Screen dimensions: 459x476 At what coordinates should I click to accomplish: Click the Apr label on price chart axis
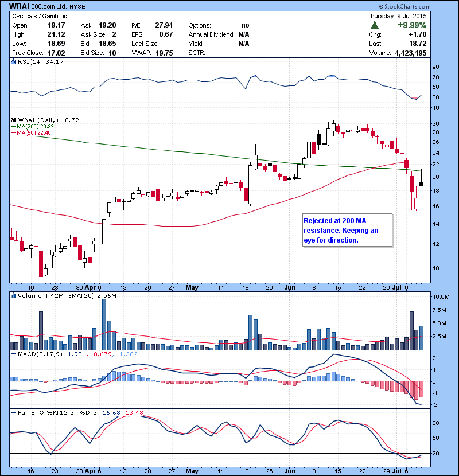pyautogui.click(x=90, y=287)
